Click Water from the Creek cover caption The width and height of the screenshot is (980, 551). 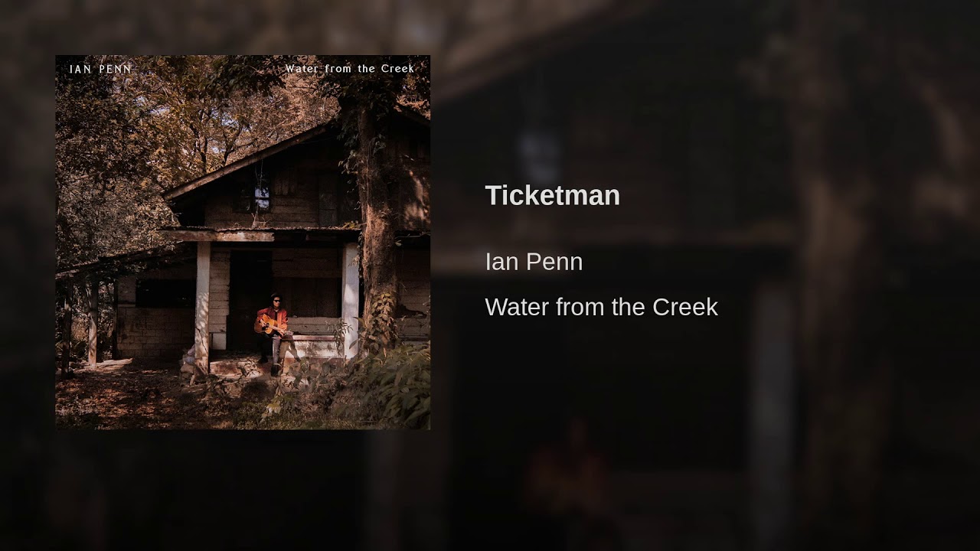pyautogui.click(x=350, y=68)
